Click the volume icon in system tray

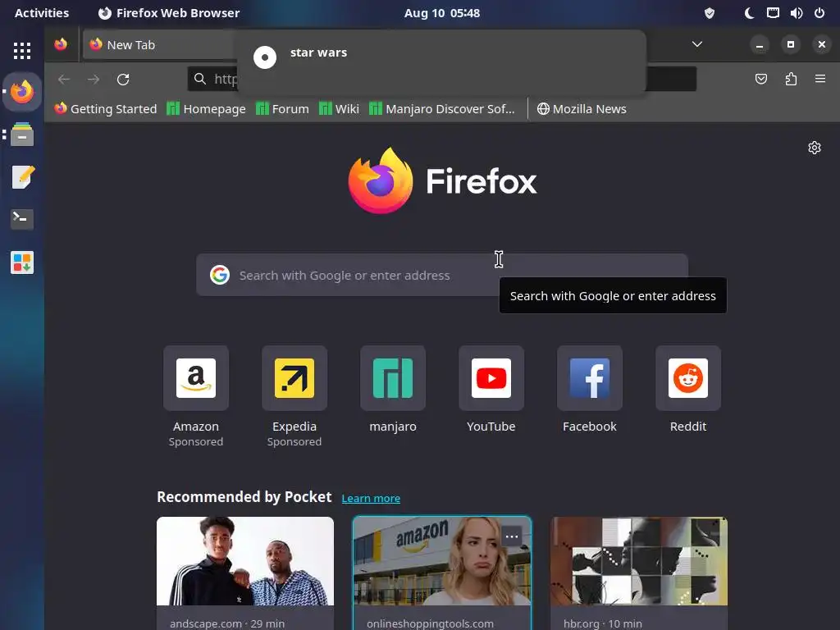[x=796, y=13]
